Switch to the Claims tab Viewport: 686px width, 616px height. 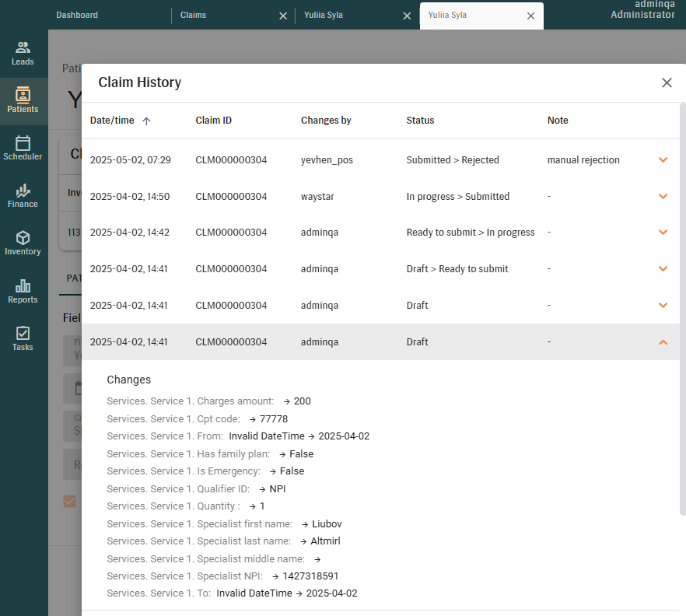click(193, 15)
